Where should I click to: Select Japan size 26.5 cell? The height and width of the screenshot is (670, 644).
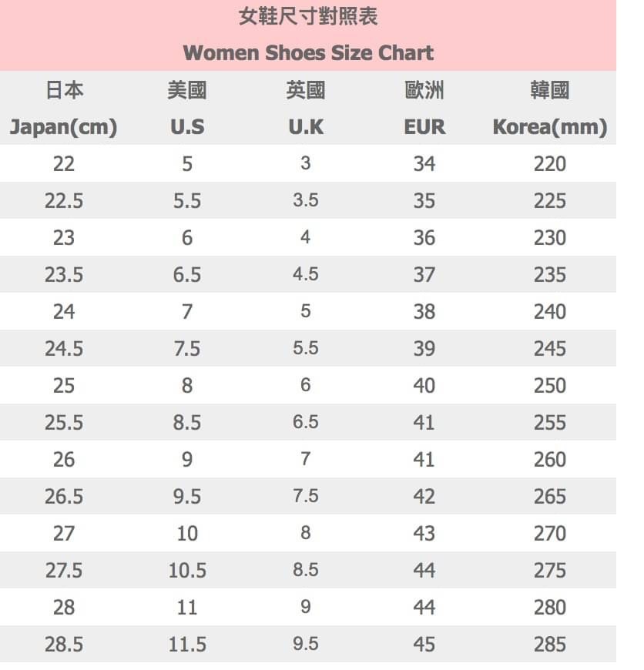click(x=64, y=497)
